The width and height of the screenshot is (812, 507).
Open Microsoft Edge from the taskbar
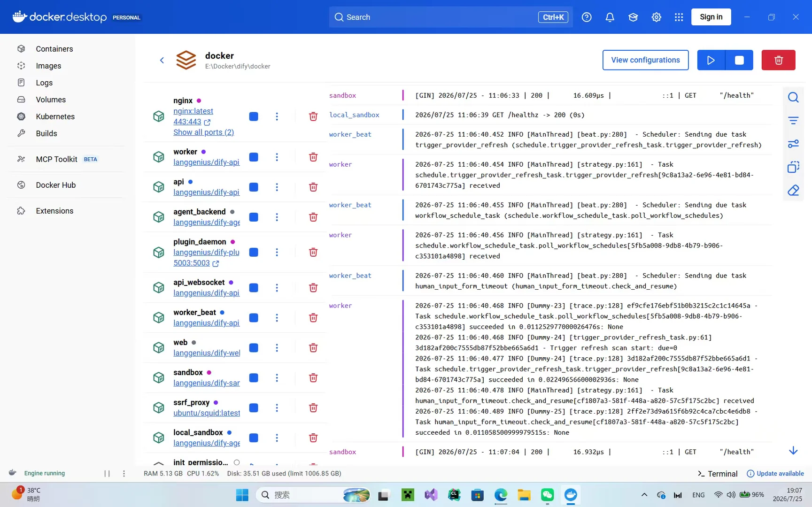point(501,495)
